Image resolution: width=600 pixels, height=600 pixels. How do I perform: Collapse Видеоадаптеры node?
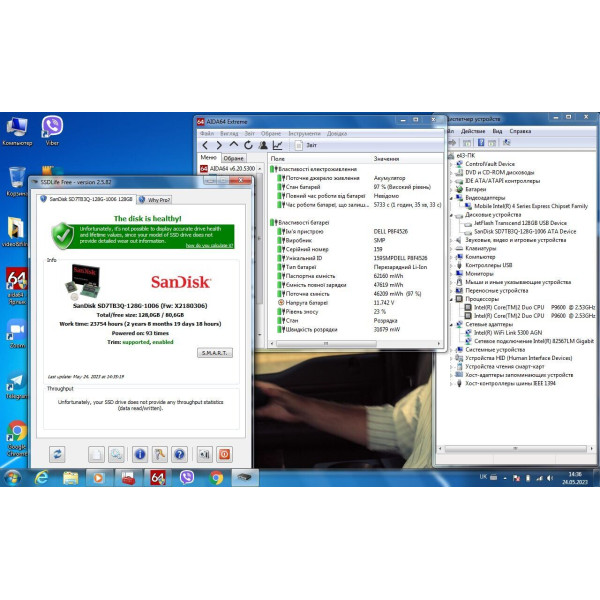pos(452,198)
